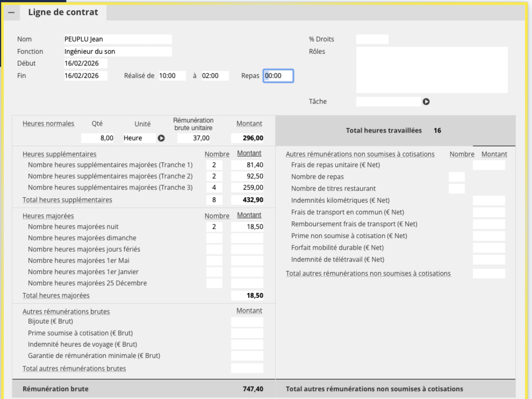Click the Bijoute (€ Brut) amount field
The image size is (532, 399).
[247, 321]
